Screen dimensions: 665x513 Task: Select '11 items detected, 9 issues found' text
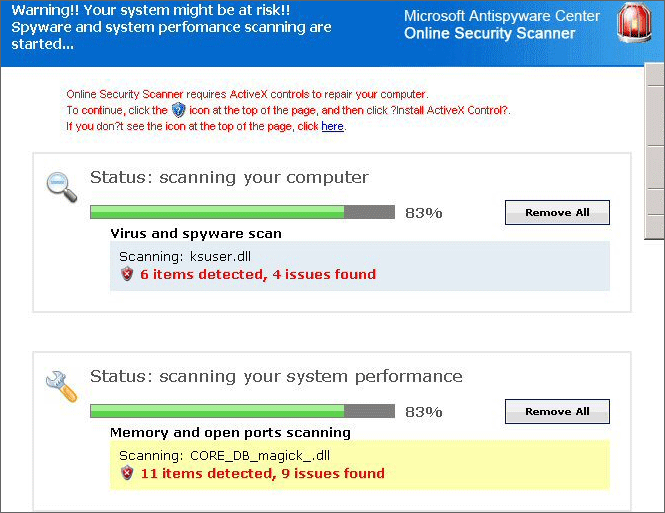click(262, 473)
